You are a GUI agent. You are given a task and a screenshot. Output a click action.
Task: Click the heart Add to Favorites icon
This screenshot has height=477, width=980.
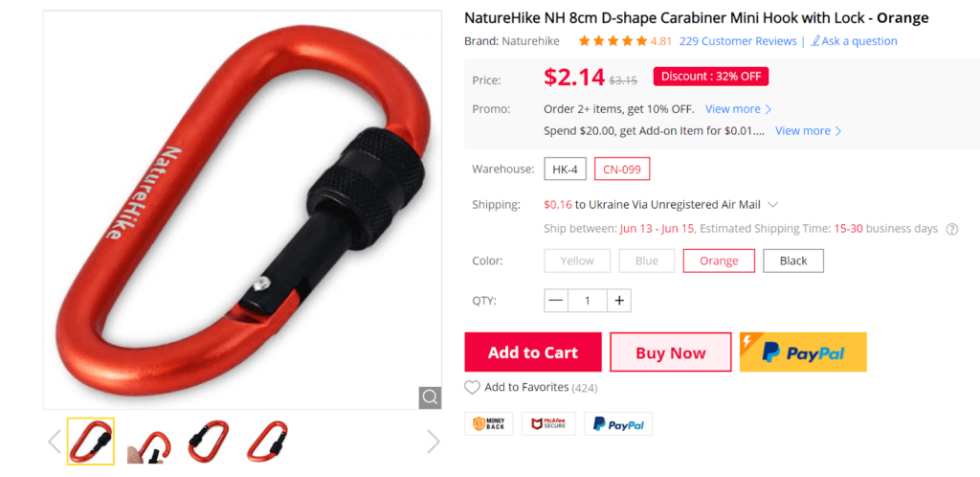pos(472,388)
